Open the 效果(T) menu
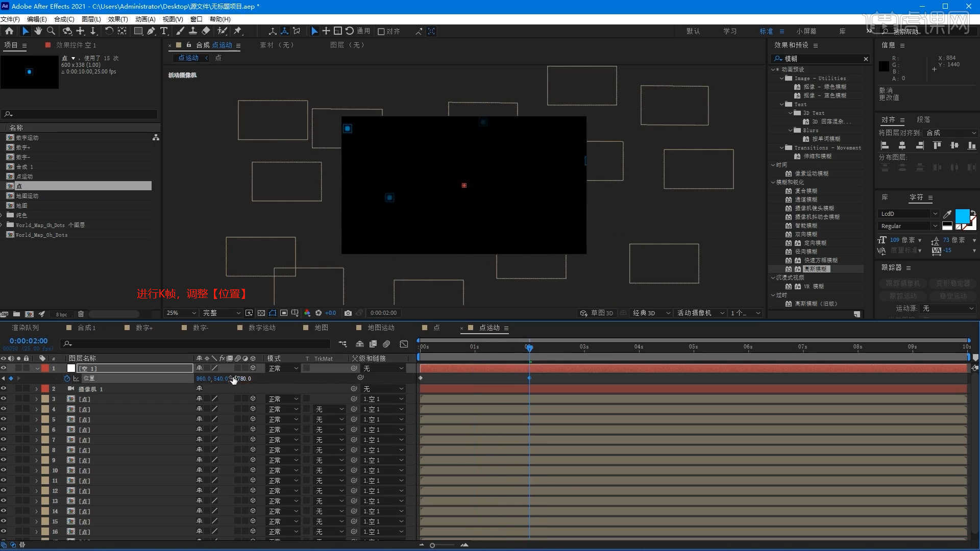This screenshot has height=551, width=980. pyautogui.click(x=118, y=19)
